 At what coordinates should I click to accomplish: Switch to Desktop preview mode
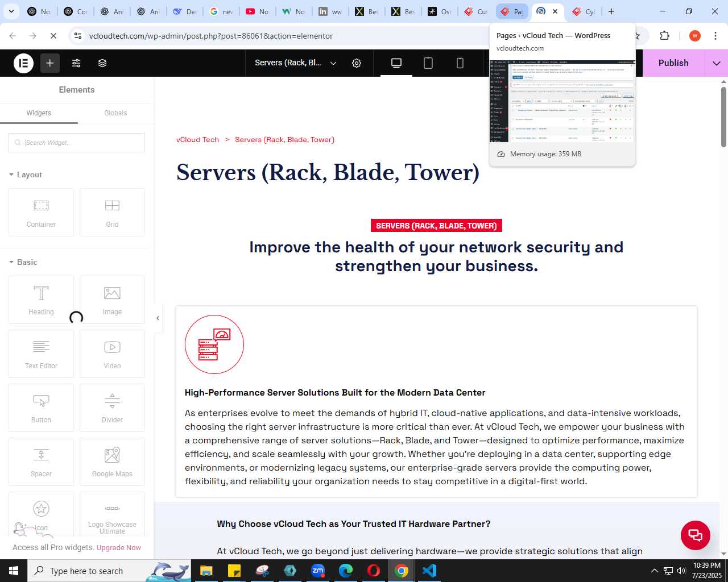396,63
